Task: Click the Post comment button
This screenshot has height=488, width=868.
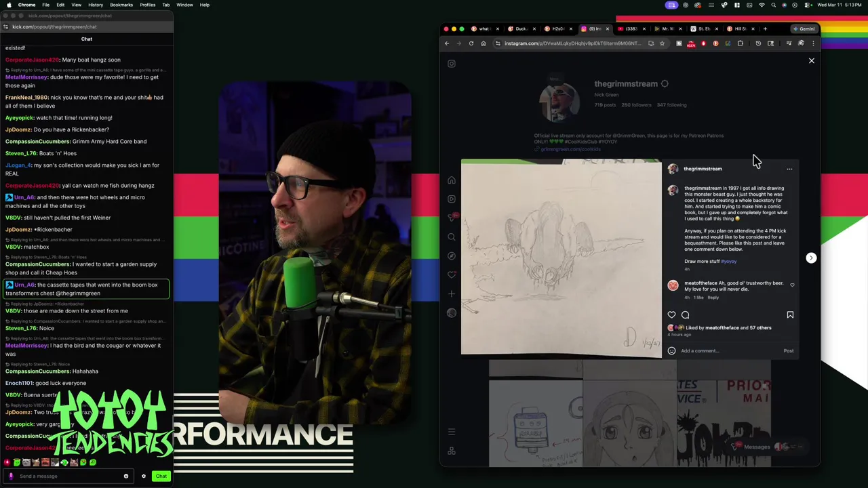Action: click(789, 351)
